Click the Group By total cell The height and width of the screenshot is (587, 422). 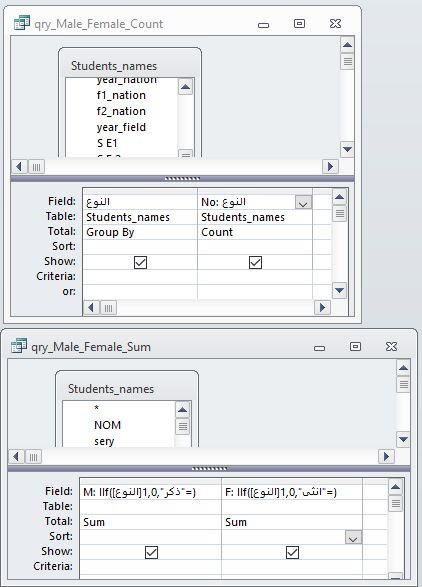click(x=140, y=232)
